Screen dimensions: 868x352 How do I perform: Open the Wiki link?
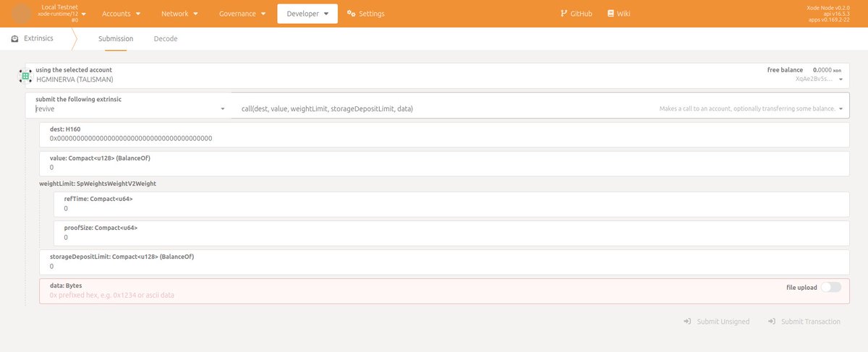[618, 14]
